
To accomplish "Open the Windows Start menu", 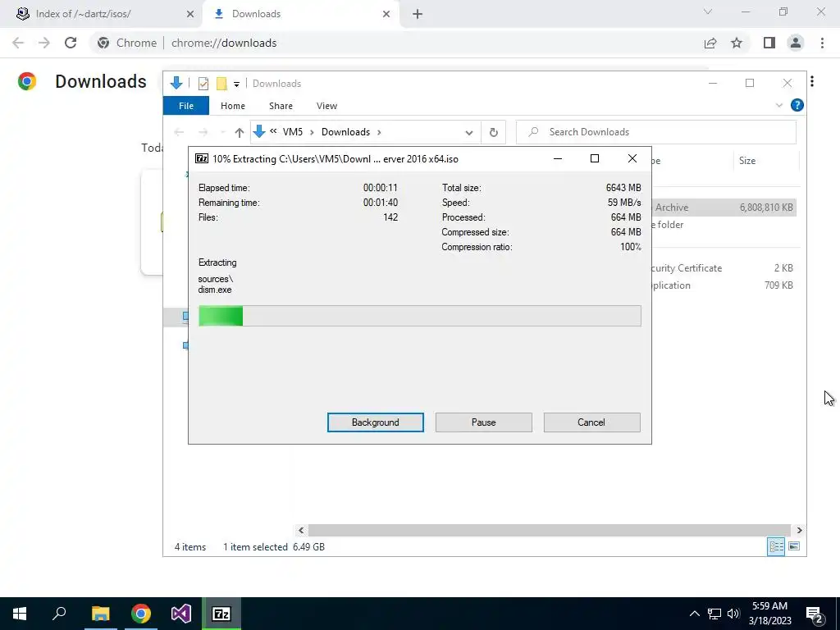I will [x=20, y=614].
